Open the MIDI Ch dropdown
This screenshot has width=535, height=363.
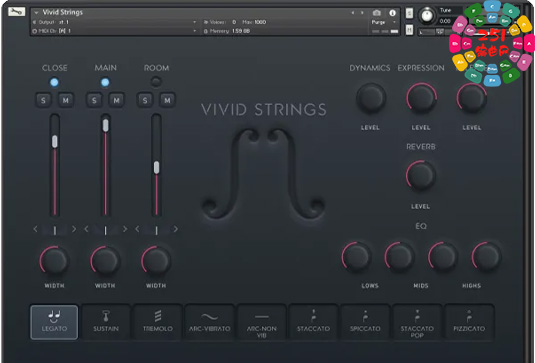click(x=194, y=31)
